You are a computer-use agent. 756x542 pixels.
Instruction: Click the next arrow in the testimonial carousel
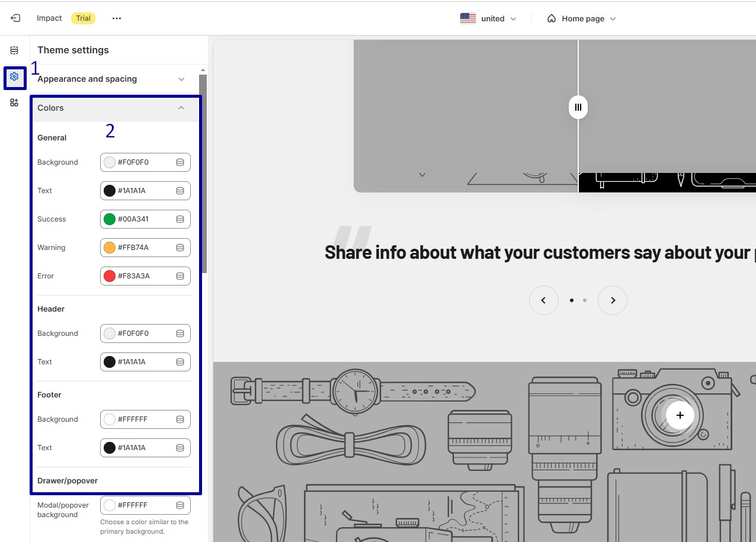click(613, 300)
